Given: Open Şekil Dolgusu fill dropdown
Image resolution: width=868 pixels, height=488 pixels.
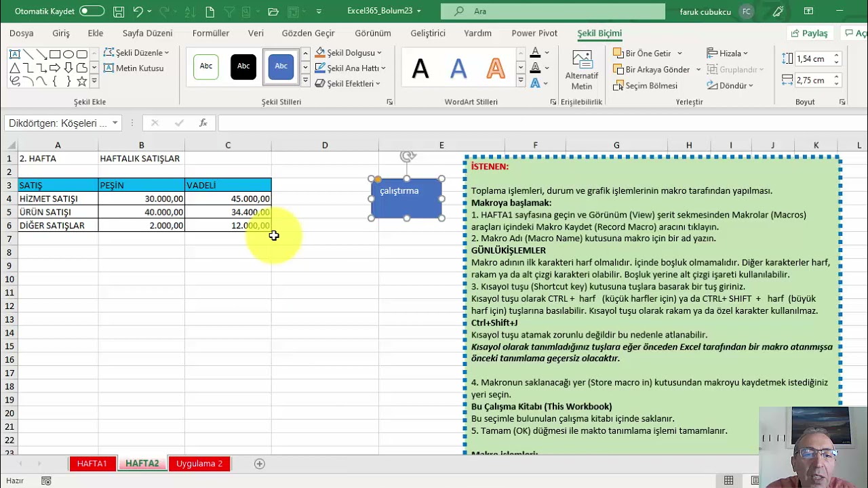Looking at the screenshot, I should click(349, 53).
